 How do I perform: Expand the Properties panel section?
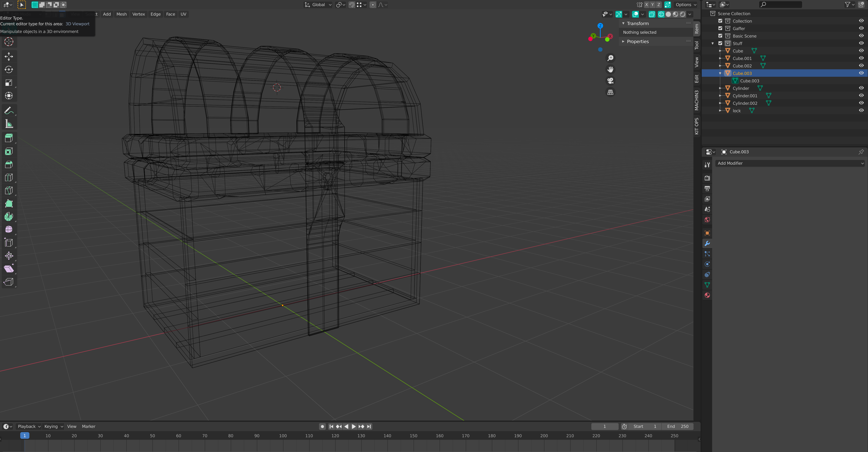click(638, 41)
